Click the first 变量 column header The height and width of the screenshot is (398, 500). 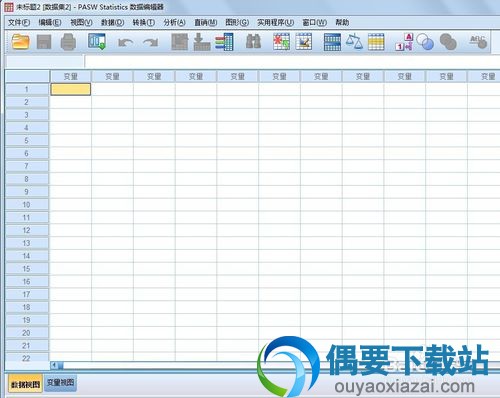pos(71,76)
